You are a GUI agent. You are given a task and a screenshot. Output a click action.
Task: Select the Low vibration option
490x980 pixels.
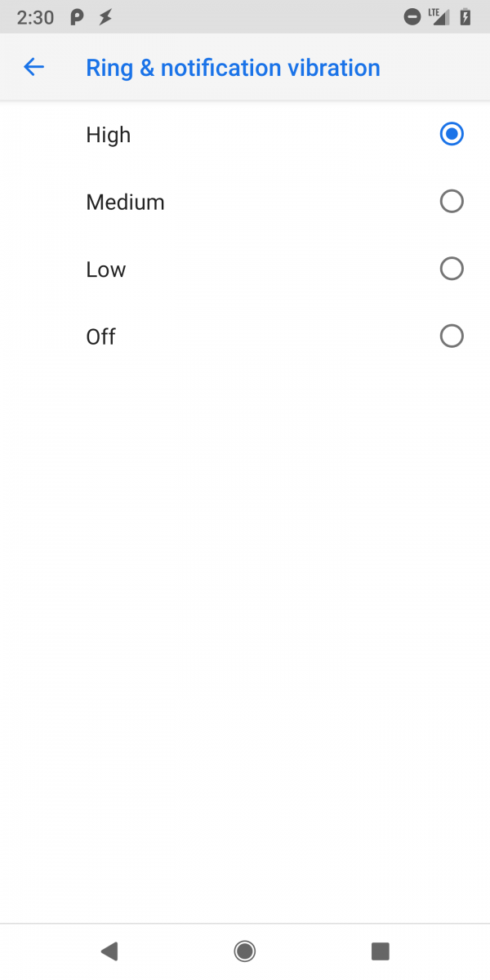coord(452,269)
